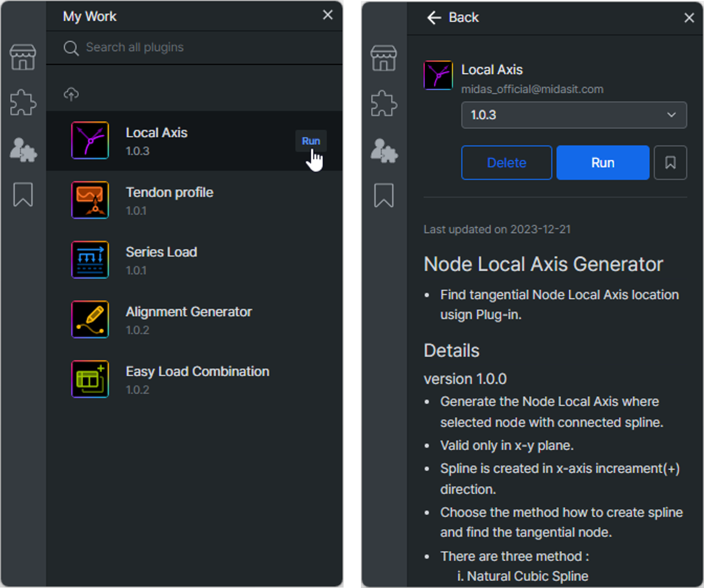Click the magnifier search icon
Screen dimensions: 704x588
click(x=71, y=48)
